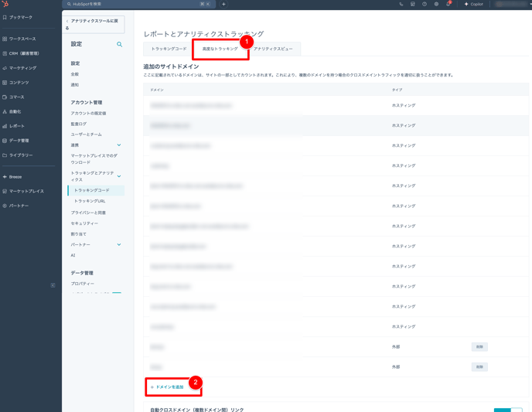Expand the パートナー settings section
This screenshot has height=412, width=532.
[x=119, y=245]
